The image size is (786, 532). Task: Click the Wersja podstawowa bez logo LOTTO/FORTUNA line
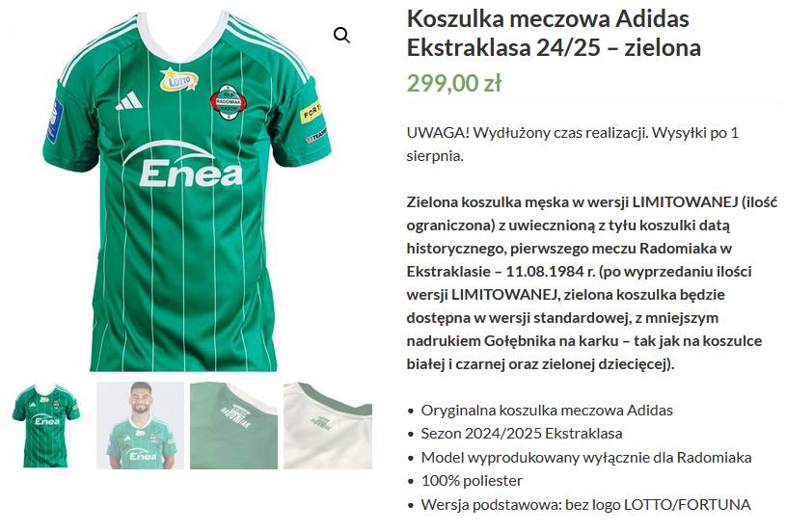[585, 504]
